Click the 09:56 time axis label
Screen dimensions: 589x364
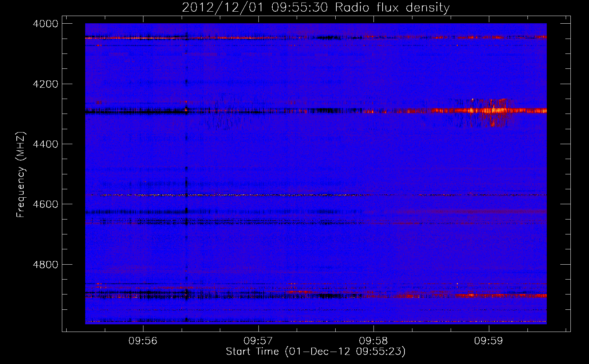[143, 341]
